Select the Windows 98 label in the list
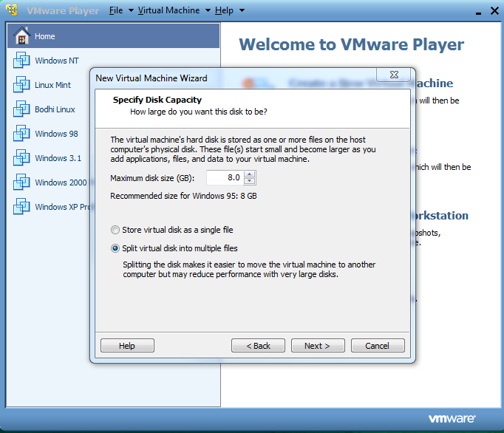This screenshot has width=504, height=433. point(56,134)
